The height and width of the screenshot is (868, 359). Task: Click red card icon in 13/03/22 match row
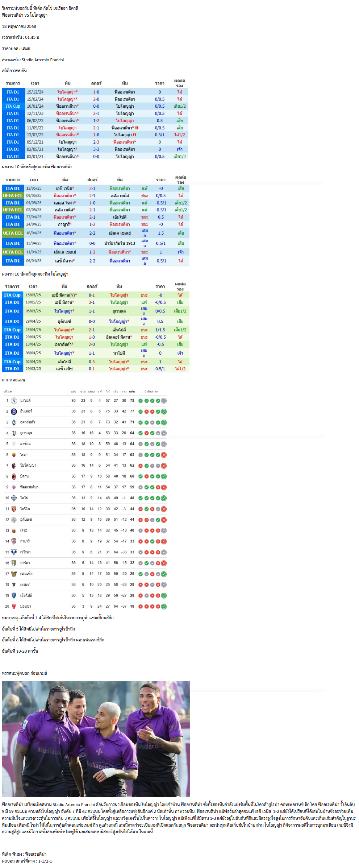coord(134,135)
